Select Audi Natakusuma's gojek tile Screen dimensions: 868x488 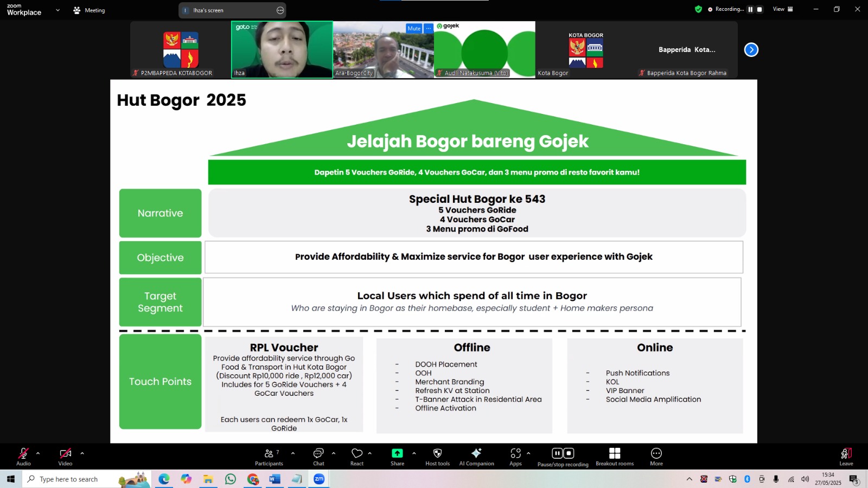pos(484,50)
